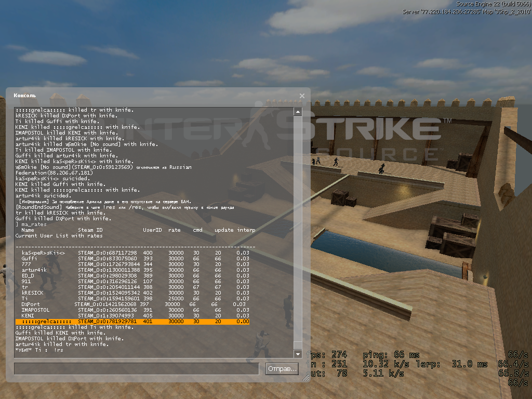Screen dimensions: 532x399
Task: Click the 'interp' column header
Action: [x=246, y=230]
